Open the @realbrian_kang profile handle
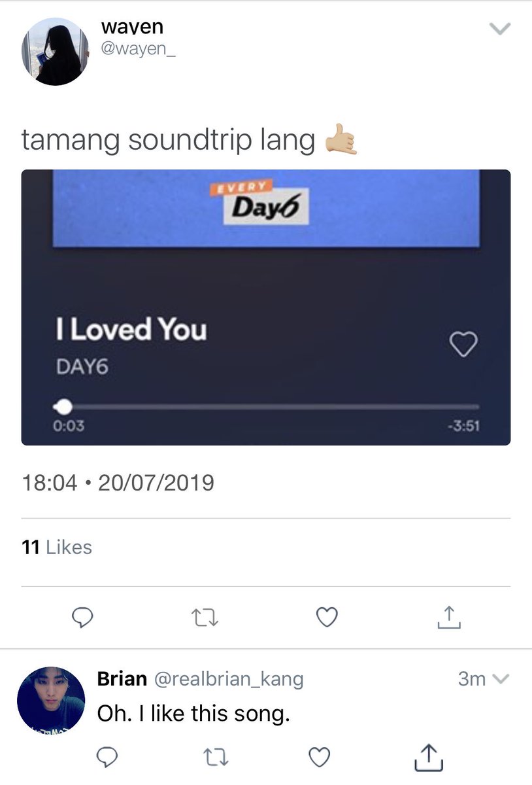The height and width of the screenshot is (785, 532). coord(229,679)
